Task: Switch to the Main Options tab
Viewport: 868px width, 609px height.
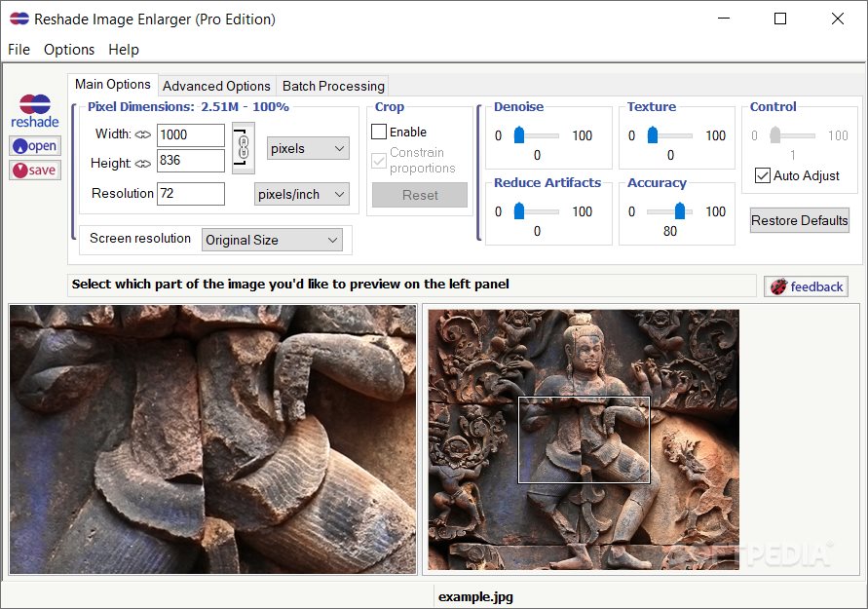Action: (x=113, y=84)
